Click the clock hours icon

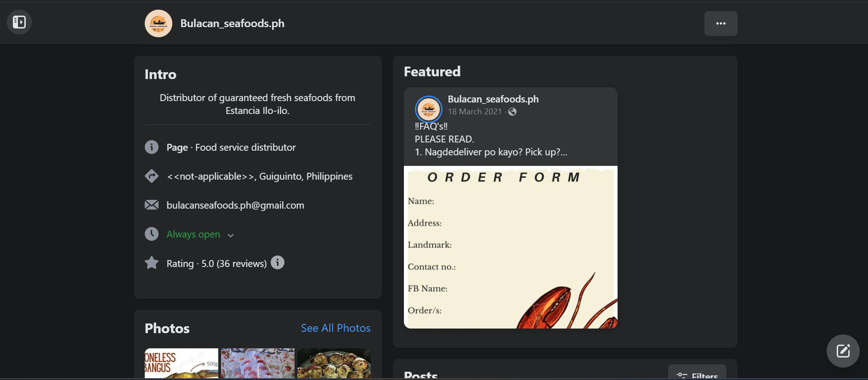click(x=152, y=234)
